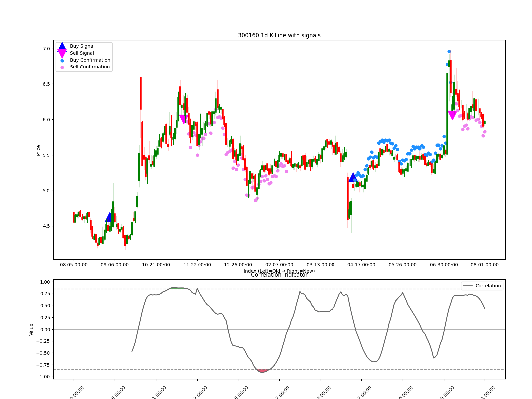Viewport: 532px width, 399px height.
Task: Click the price tick label '7.0'
Action: pos(46,49)
